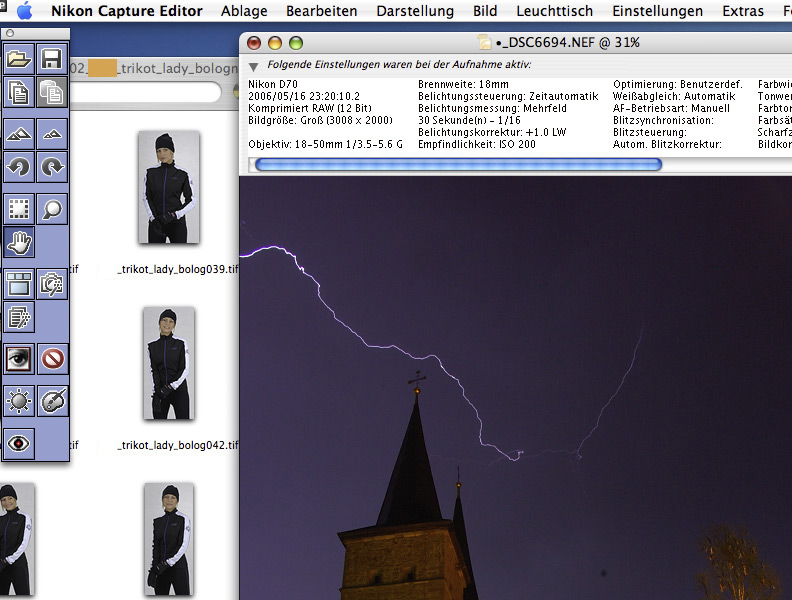Click the _trikot_lady_bolog039.tif file label
792x600 pixels.
point(177,269)
